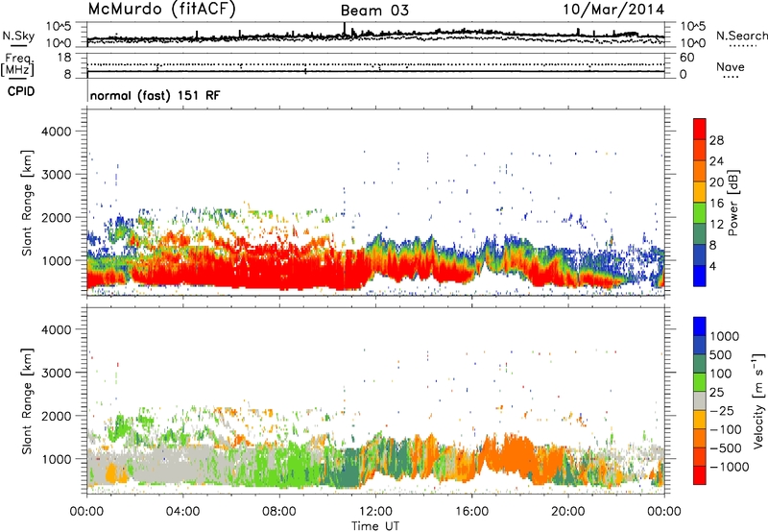Select the 500 label on Velocity colorbar

pyautogui.click(x=721, y=355)
